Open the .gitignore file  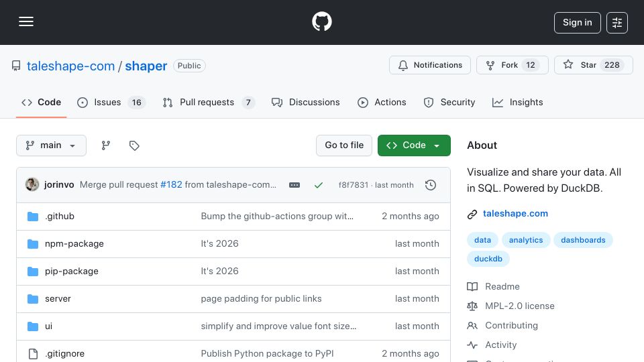click(64, 354)
